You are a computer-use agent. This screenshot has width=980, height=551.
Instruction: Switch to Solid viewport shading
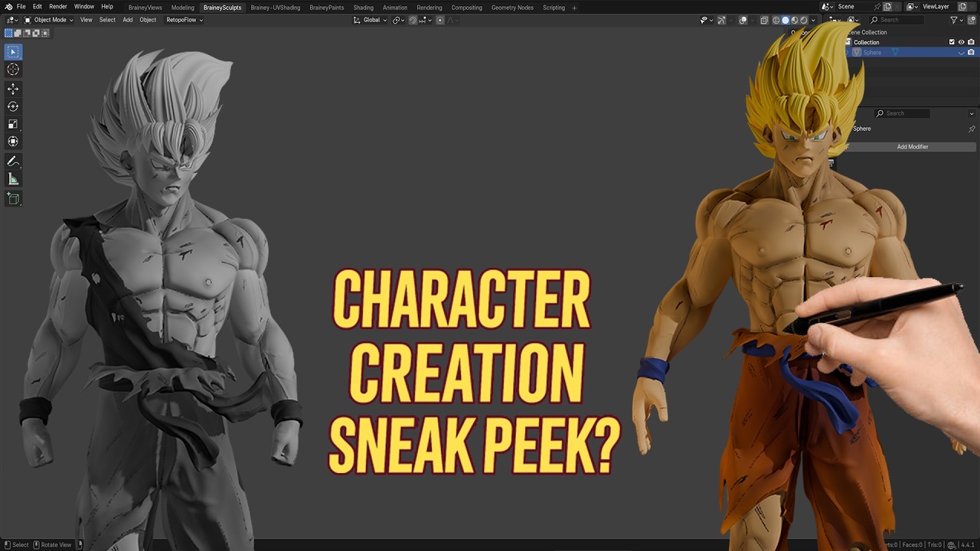click(x=786, y=20)
